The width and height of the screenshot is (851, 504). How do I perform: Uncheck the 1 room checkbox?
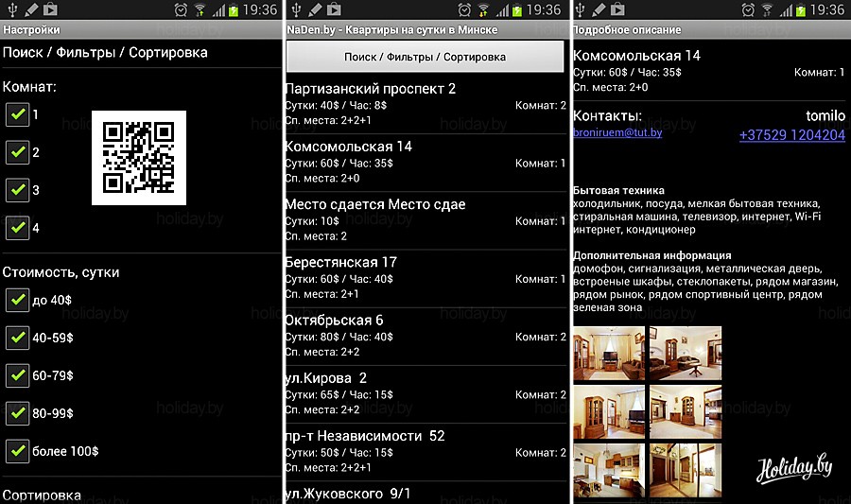[17, 115]
